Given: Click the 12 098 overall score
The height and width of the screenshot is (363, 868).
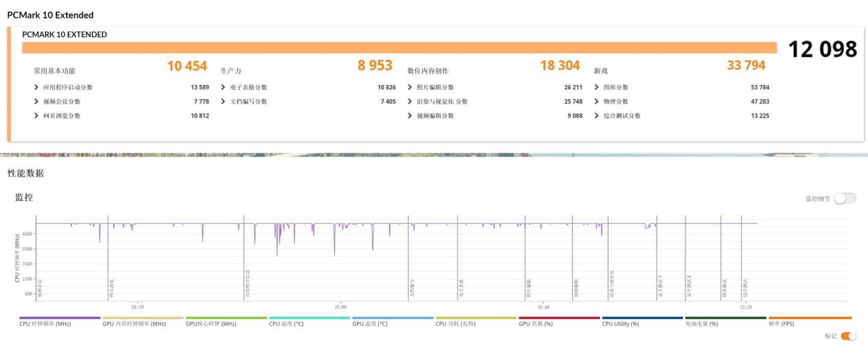Looking at the screenshot, I should [x=822, y=49].
